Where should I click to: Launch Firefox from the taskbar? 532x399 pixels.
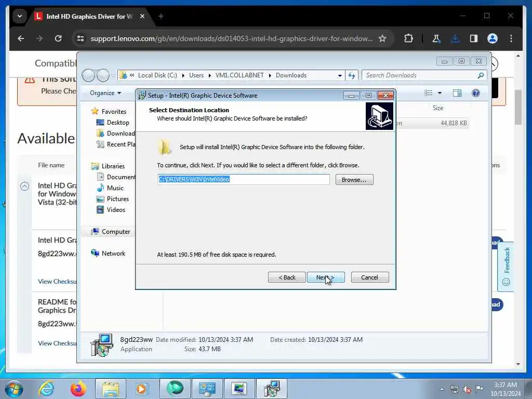(78, 389)
